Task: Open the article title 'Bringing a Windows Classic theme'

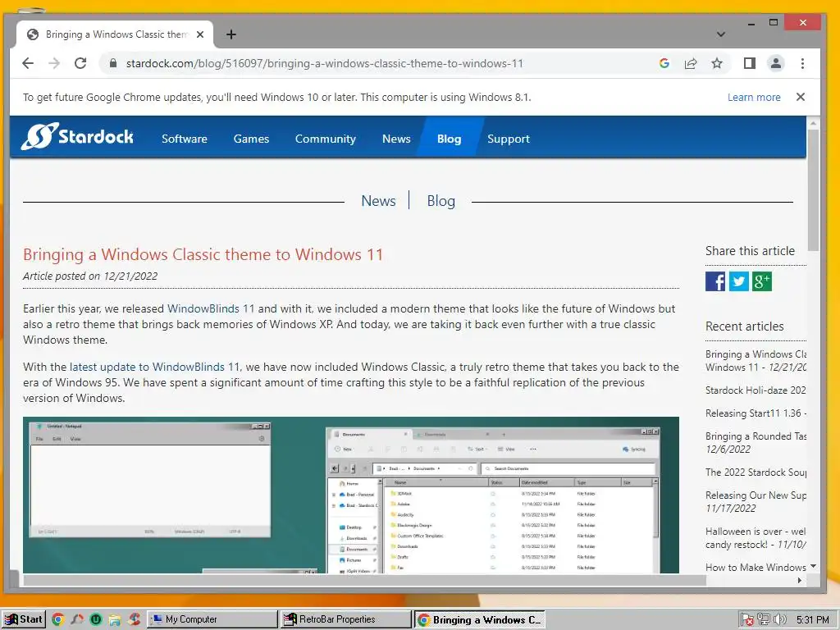Action: coord(203,254)
